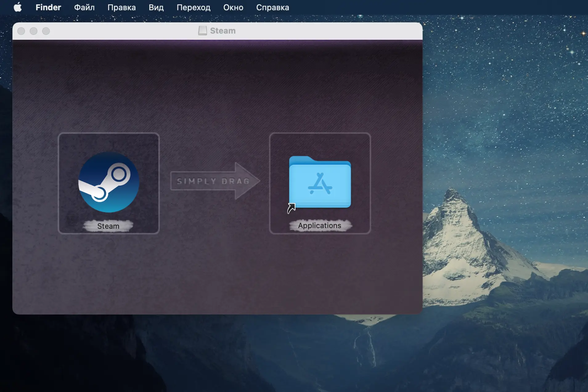Screen dimensions: 588x392
Task: Open the Правка menu
Action: click(x=121, y=7)
